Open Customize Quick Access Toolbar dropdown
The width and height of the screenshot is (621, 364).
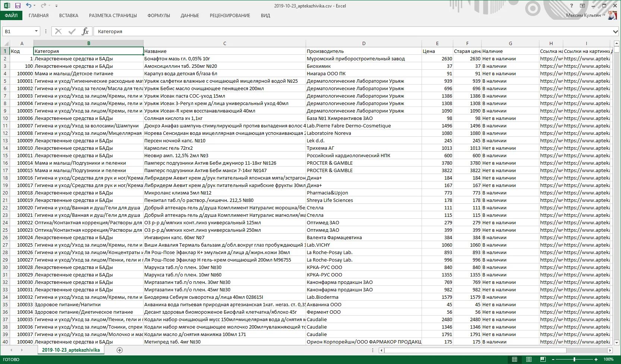click(x=56, y=6)
